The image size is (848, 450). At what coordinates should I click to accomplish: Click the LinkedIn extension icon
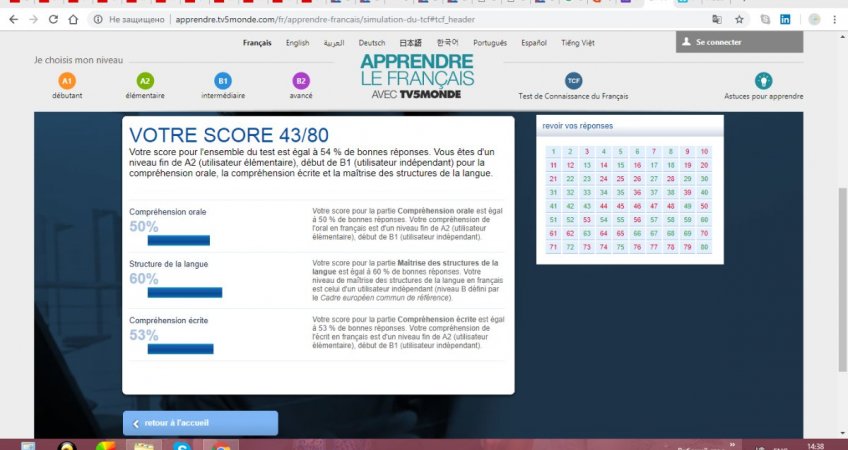pos(785,19)
